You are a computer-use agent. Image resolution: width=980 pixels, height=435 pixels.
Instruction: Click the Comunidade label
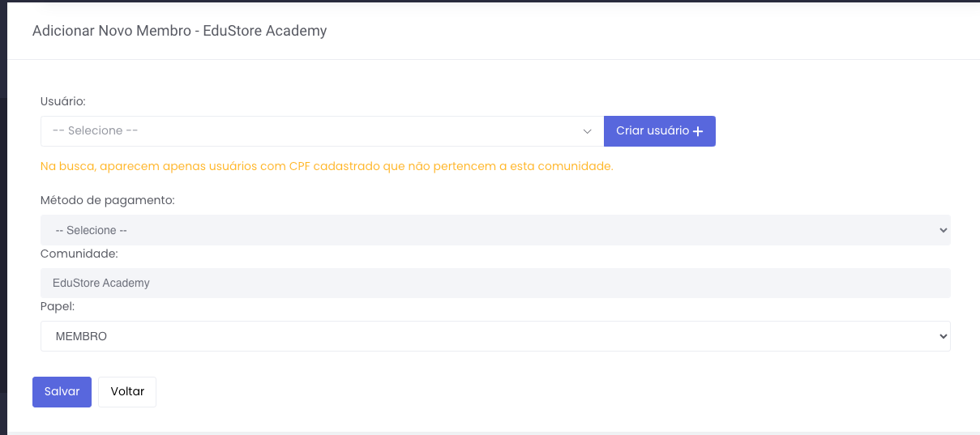click(x=79, y=254)
